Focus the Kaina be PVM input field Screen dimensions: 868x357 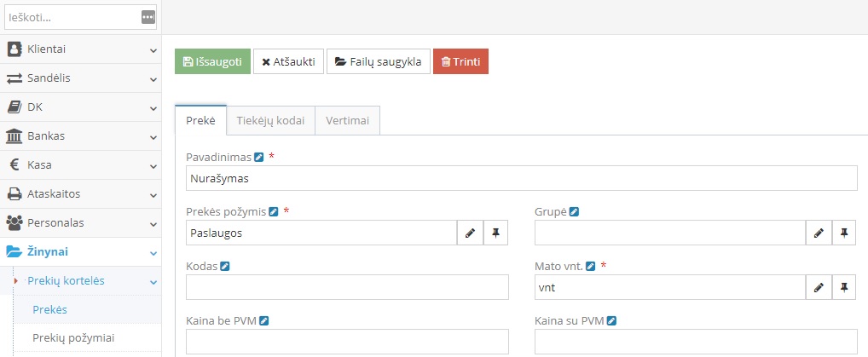[347, 342]
